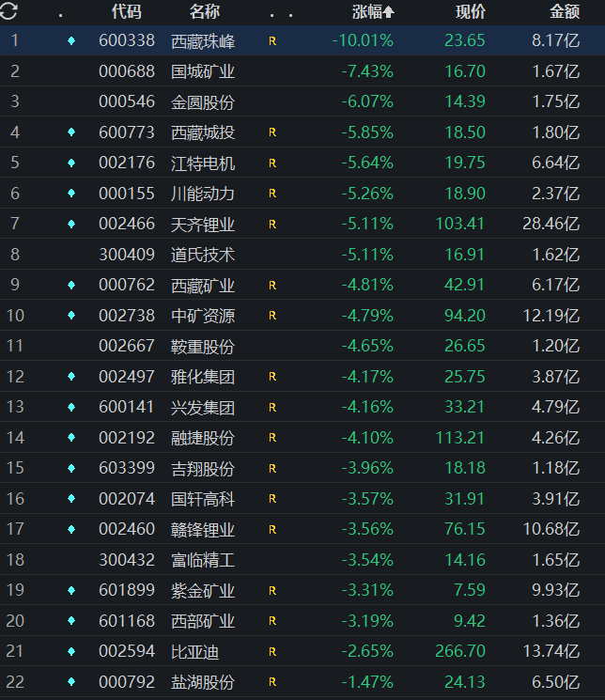Viewport: 605px width, 700px height.
Task: Click diamond marker for 兴发集团
Action: click(71, 407)
